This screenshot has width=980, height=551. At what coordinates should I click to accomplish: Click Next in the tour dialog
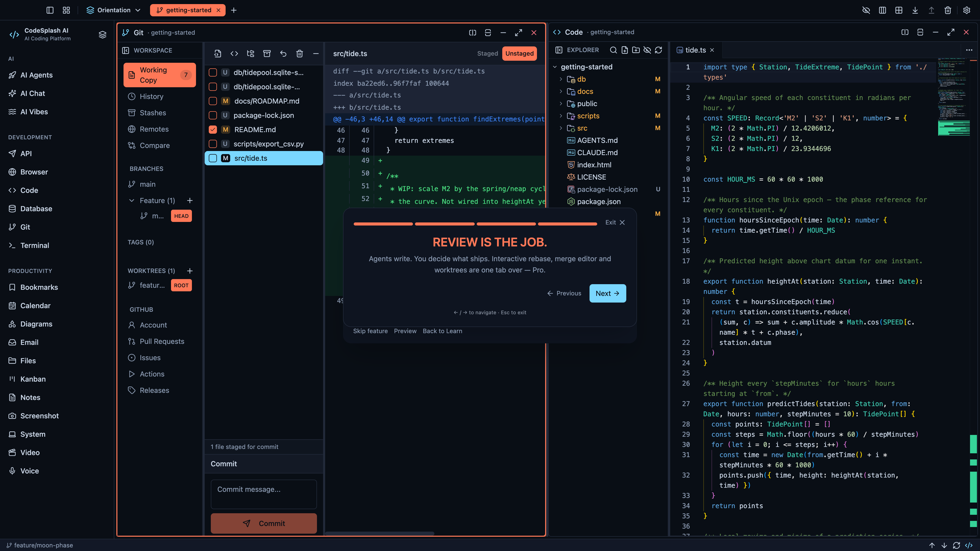[x=608, y=293]
